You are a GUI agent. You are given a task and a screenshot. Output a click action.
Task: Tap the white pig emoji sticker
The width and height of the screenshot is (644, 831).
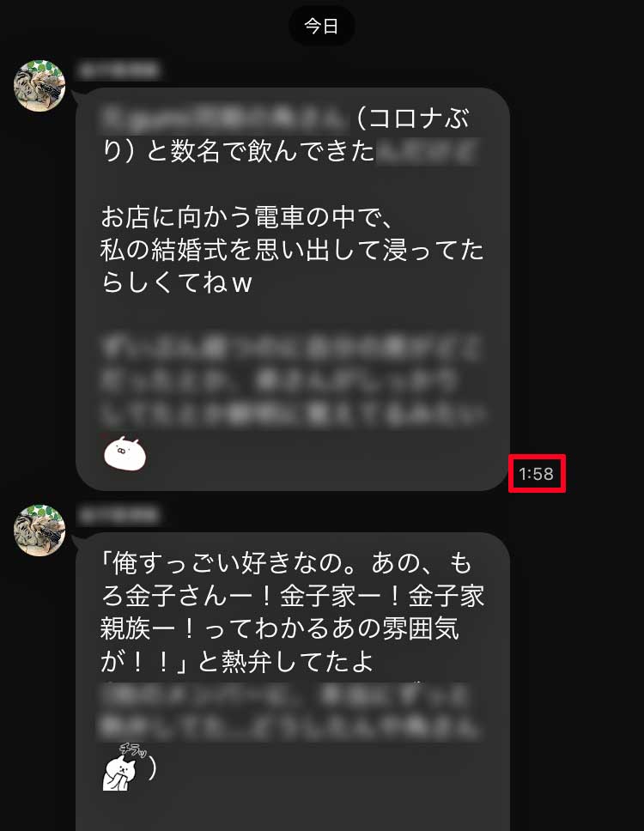pyautogui.click(x=125, y=453)
